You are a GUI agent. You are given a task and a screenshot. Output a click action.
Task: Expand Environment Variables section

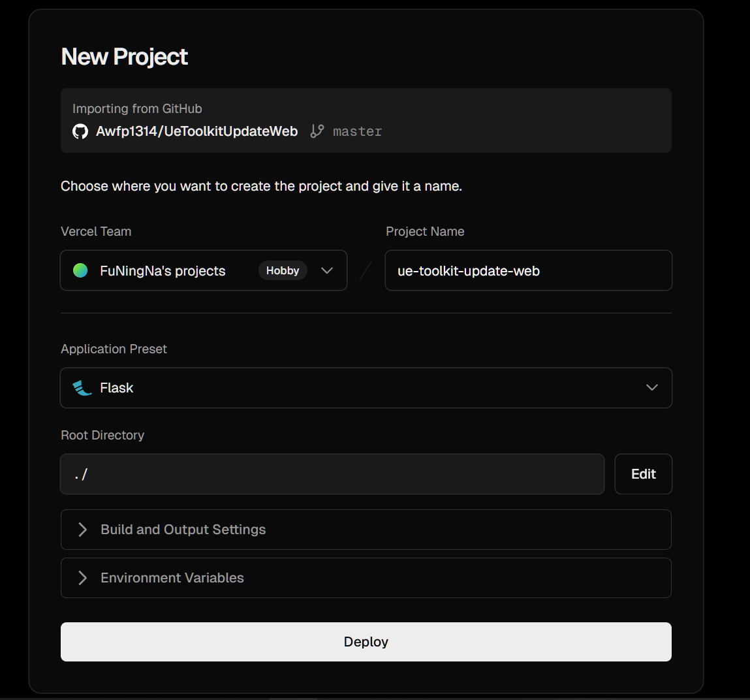point(366,578)
